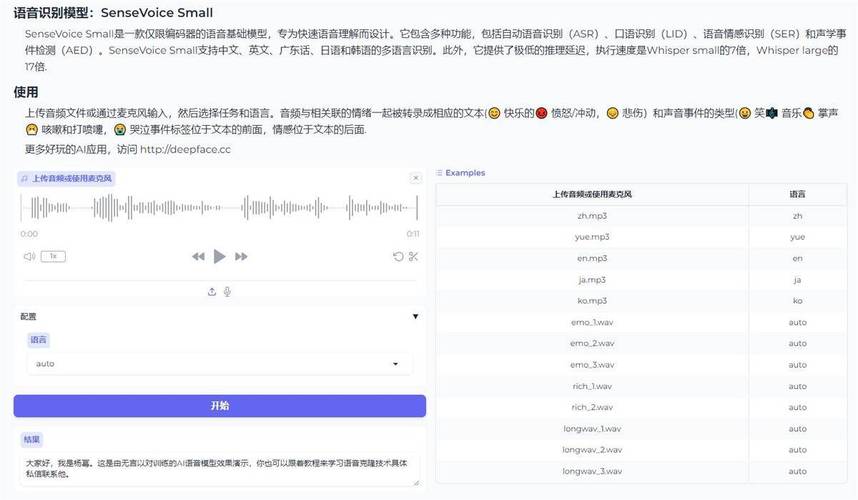Viewport: 858px width, 500px height.
Task: Click the 语言 column header
Action: click(x=797, y=194)
